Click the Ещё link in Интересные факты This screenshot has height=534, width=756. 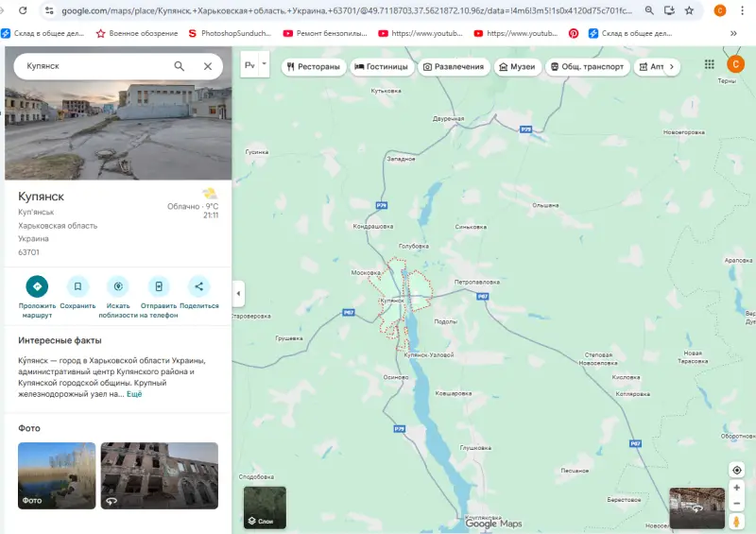[134, 394]
